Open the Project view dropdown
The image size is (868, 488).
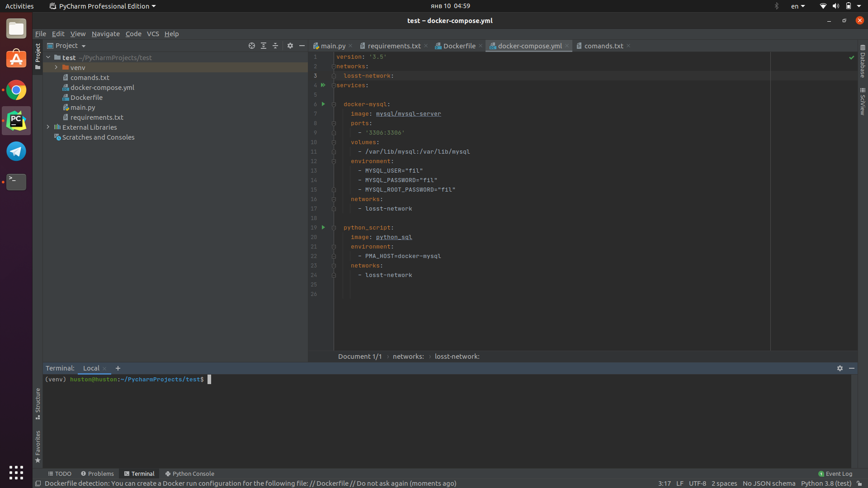66,46
